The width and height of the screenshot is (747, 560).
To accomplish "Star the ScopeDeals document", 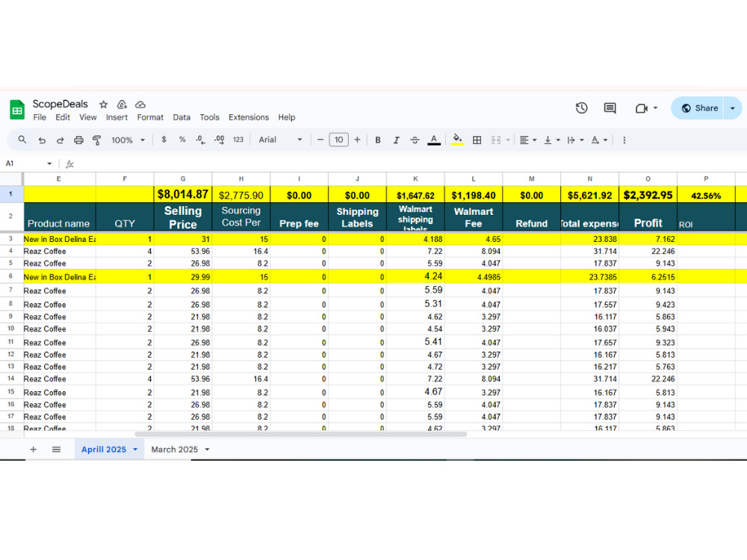I will click(x=103, y=105).
